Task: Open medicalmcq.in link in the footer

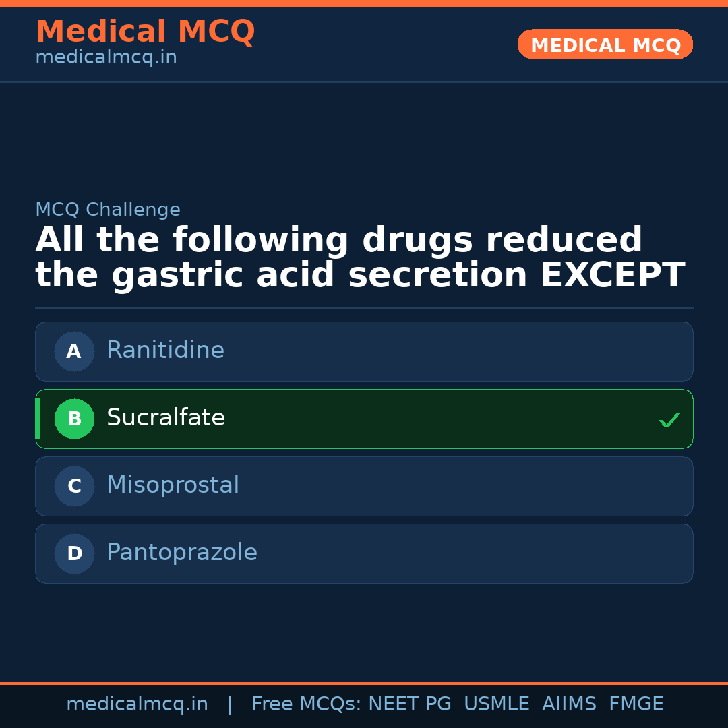Action: (x=137, y=704)
